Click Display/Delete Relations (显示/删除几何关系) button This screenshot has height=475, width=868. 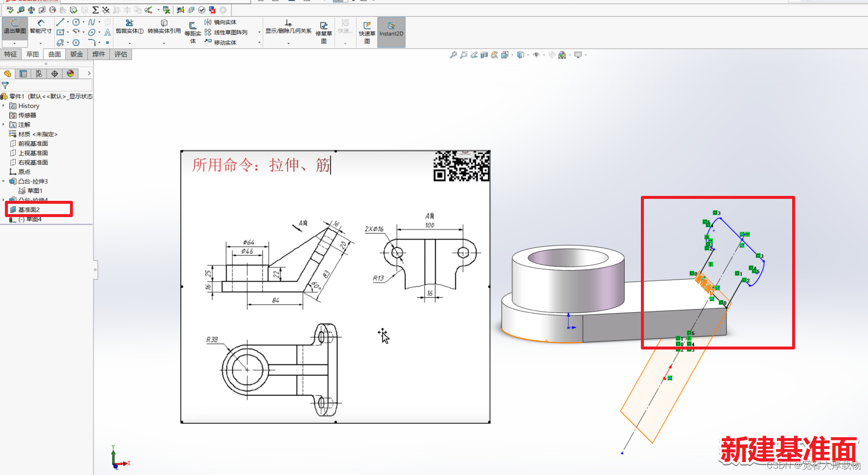coord(289,27)
